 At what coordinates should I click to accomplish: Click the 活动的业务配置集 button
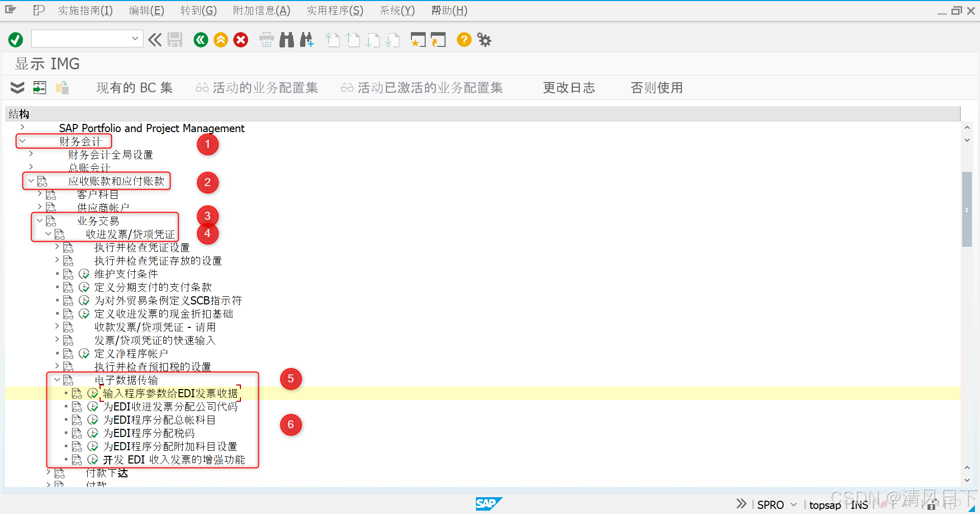point(257,88)
